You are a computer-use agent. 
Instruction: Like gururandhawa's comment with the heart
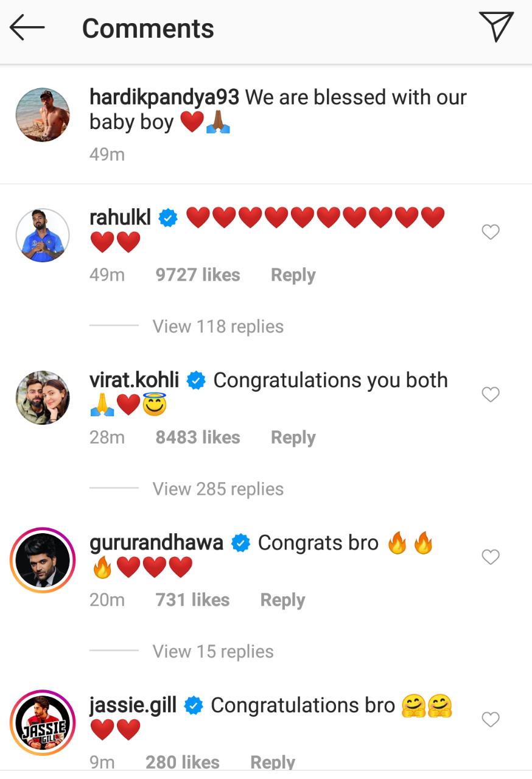pyautogui.click(x=490, y=557)
